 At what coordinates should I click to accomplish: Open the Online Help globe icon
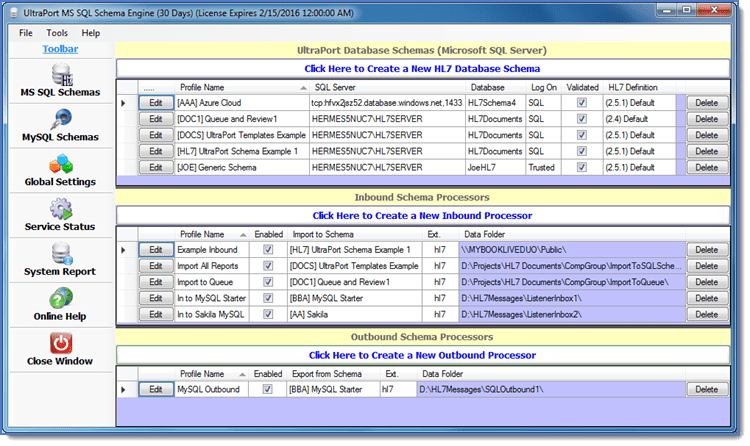click(x=61, y=298)
